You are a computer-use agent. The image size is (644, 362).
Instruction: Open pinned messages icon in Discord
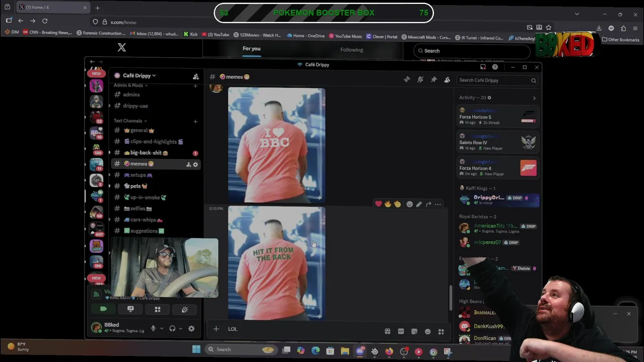point(434,79)
